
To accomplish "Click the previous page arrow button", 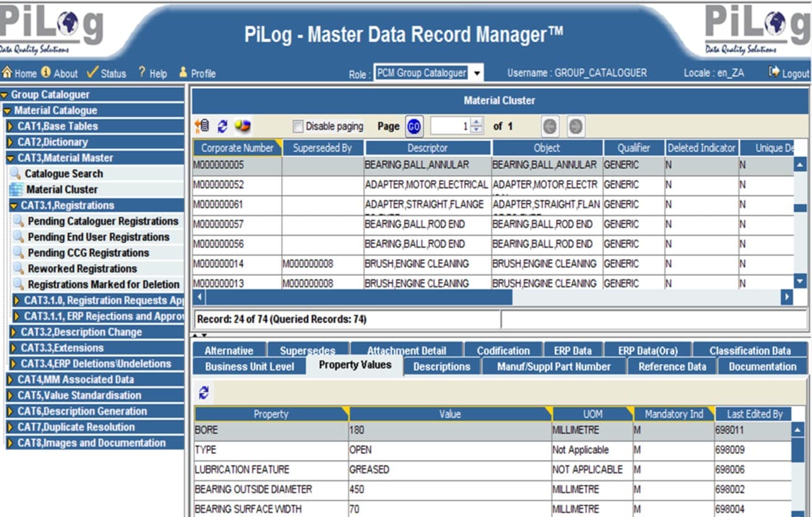I will coord(550,127).
